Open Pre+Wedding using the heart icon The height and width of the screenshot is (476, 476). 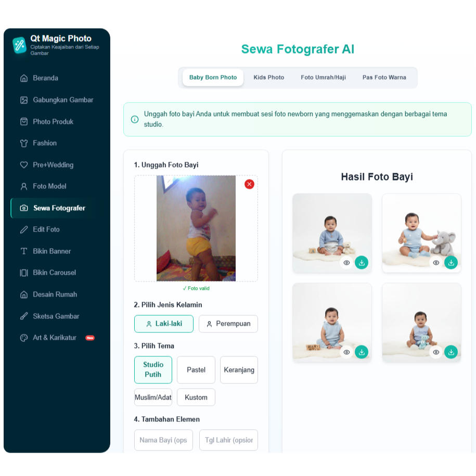24,165
